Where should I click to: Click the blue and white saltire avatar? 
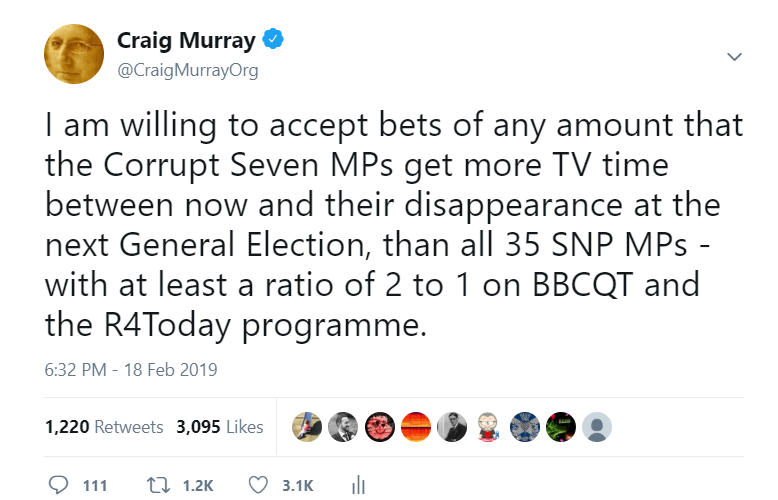tap(524, 426)
